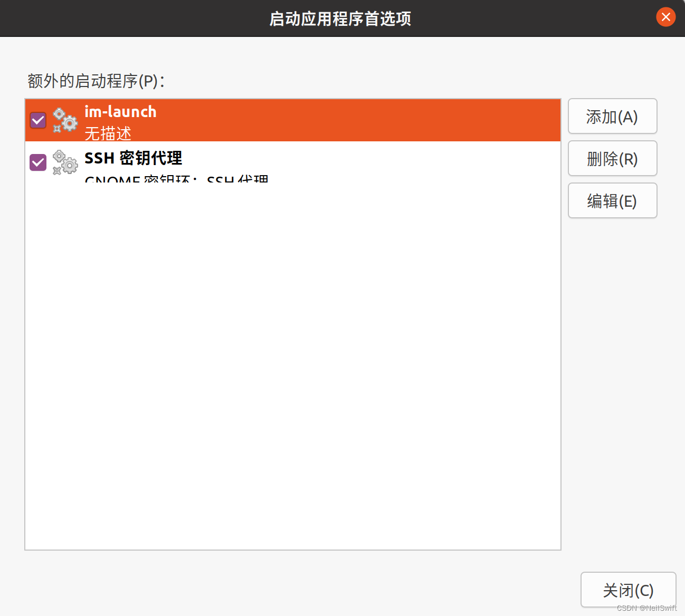Screen dimensions: 685x616
Task: Click the SSH 密钥代理 title text
Action: pyautogui.click(x=132, y=158)
